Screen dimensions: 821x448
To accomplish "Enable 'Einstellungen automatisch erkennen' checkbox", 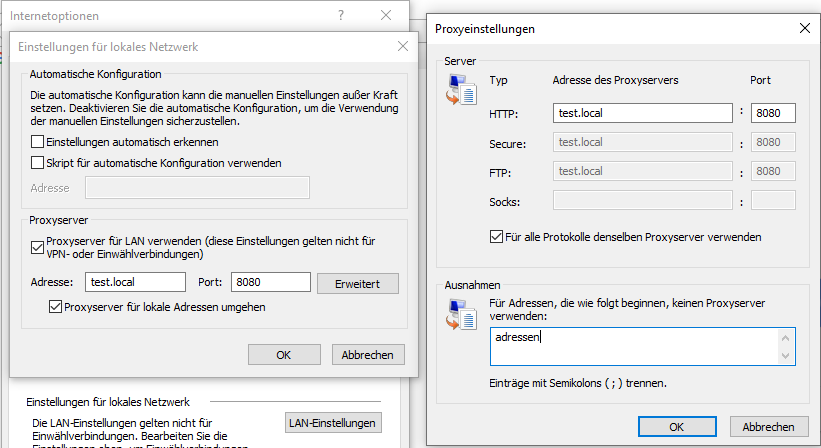I will [x=38, y=142].
